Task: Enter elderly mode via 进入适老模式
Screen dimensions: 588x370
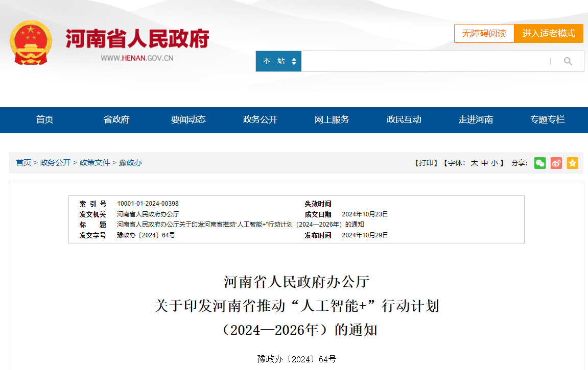Action: tap(548, 33)
